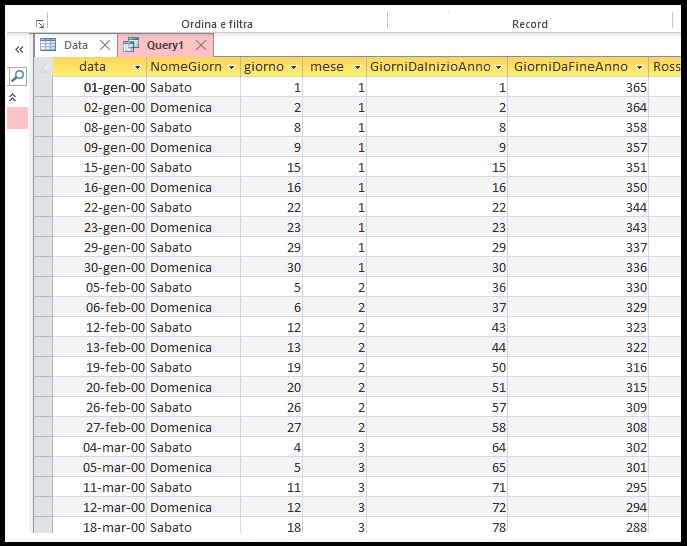Click the date cell 27-feb-00
This screenshot has width=687, height=546.
pos(99,427)
